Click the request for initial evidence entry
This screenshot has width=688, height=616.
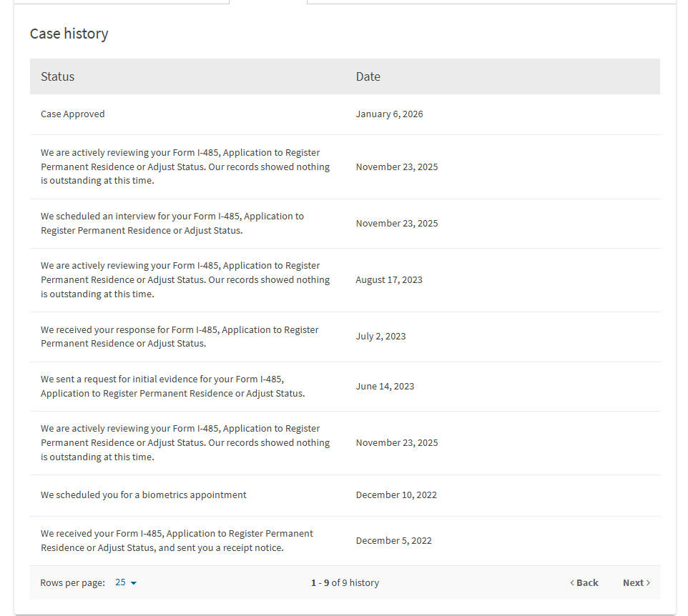click(345, 387)
